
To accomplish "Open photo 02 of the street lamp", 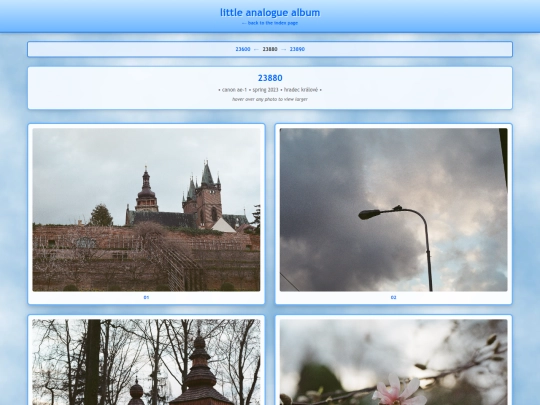I will [394, 210].
